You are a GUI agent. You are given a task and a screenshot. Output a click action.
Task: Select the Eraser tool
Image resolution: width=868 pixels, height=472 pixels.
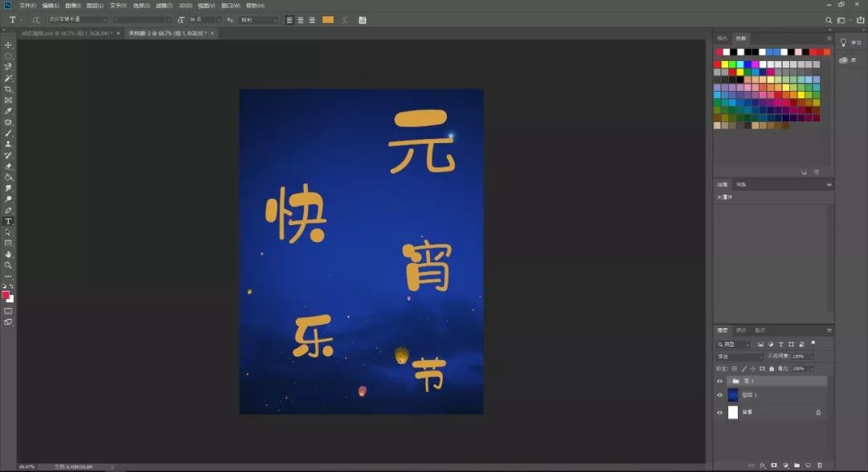(x=9, y=166)
